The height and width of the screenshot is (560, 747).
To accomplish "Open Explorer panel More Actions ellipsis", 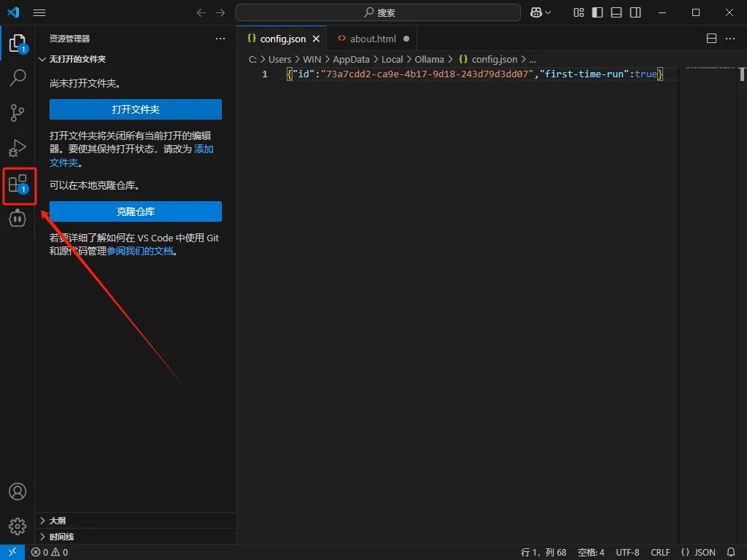I will (220, 39).
